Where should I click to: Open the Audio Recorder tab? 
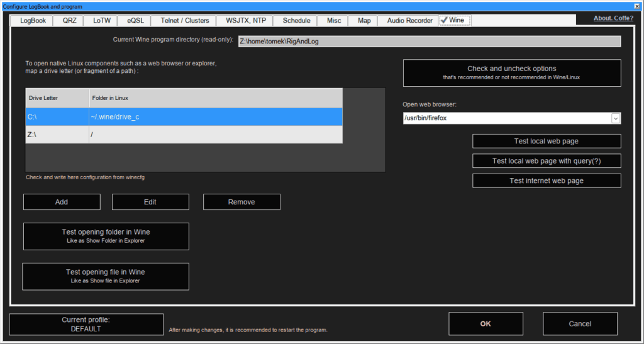click(x=409, y=21)
